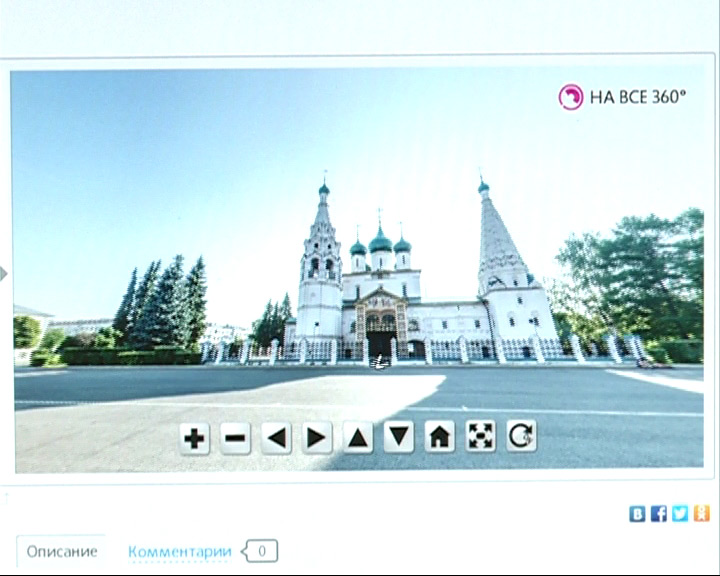
Task: Click the church gate hotspot arrow
Action: click(x=381, y=363)
